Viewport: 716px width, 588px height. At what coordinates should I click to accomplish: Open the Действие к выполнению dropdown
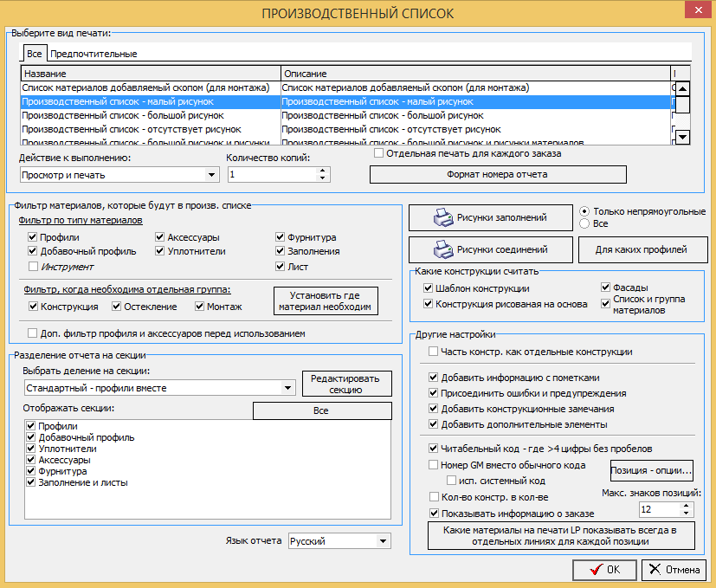click(211, 175)
